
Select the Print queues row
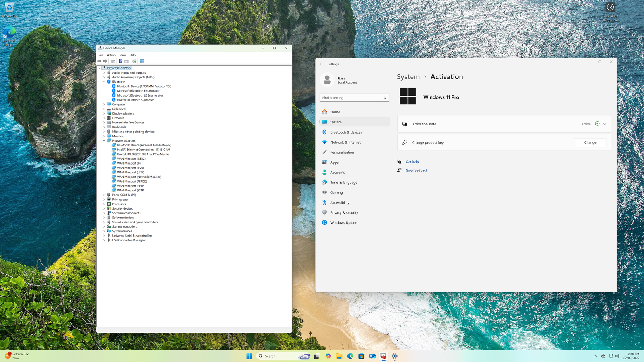point(120,200)
